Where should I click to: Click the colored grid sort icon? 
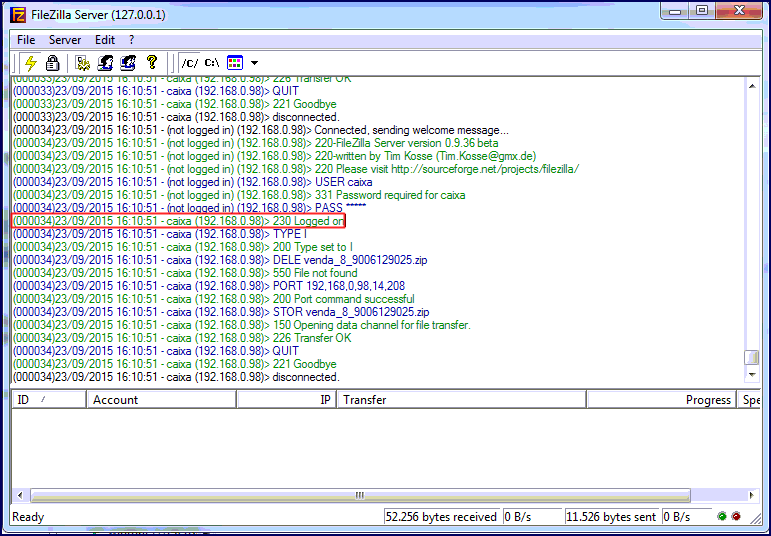click(235, 63)
